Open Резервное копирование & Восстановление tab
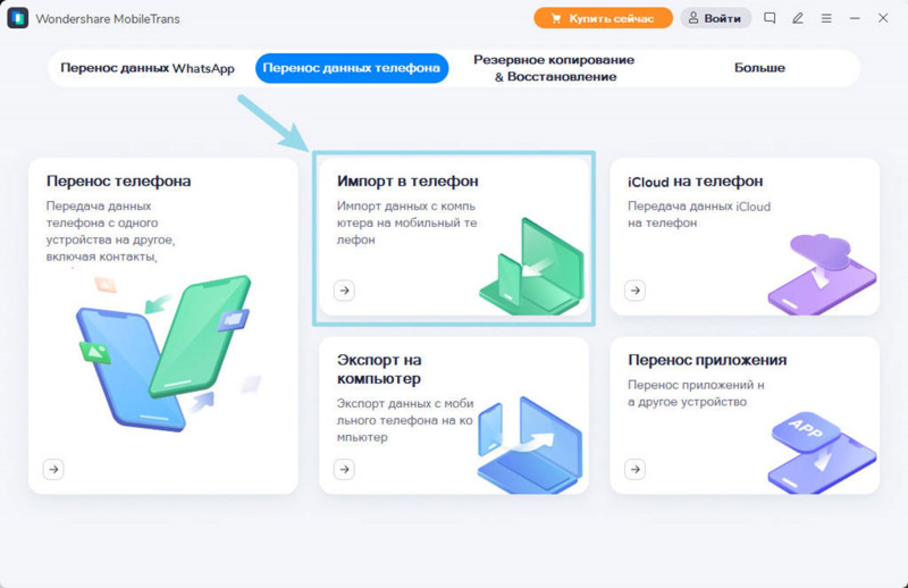Image resolution: width=908 pixels, height=588 pixels. pos(554,68)
